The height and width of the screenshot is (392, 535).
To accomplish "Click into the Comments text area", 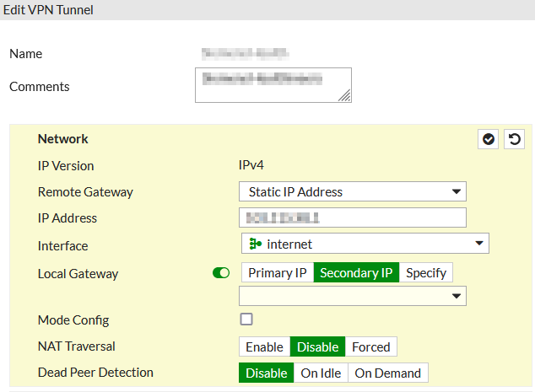I will point(273,85).
